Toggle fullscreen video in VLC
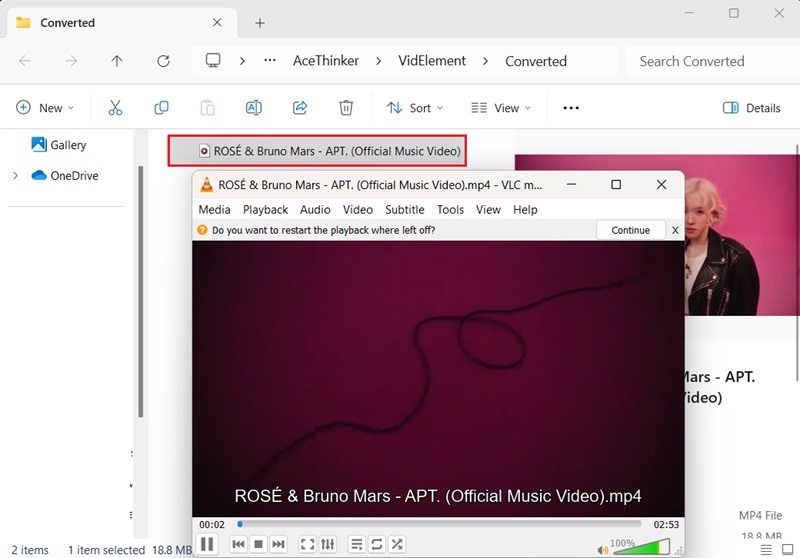The width and height of the screenshot is (800, 558). click(x=308, y=544)
